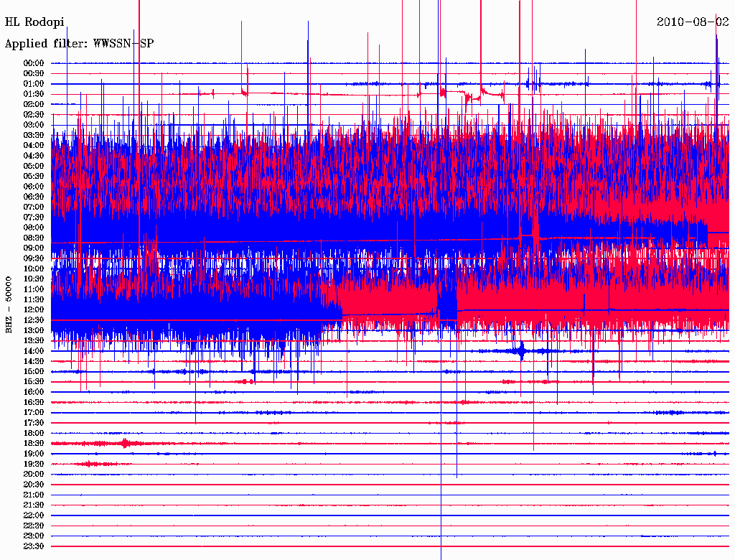Select the 23:00 time label

[34, 536]
